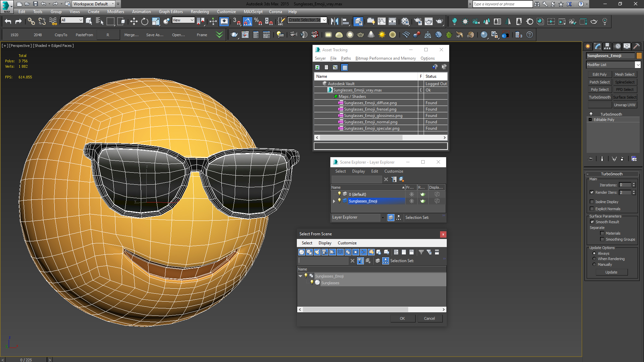Uncheck Smooth Result checkbox

point(592,222)
